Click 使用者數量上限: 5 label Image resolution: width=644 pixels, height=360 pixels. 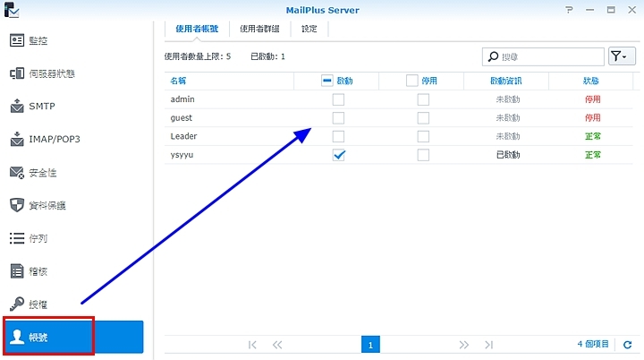click(198, 56)
